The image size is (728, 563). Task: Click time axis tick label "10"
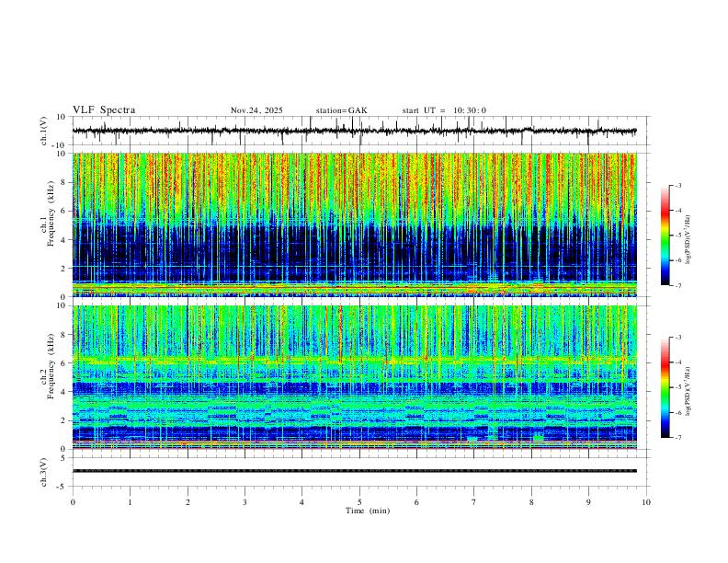646,502
